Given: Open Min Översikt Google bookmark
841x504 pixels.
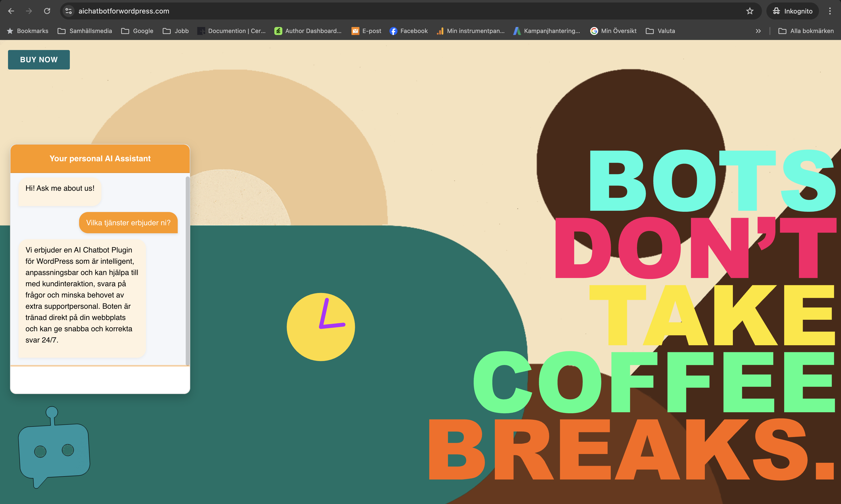Looking at the screenshot, I should pos(613,31).
